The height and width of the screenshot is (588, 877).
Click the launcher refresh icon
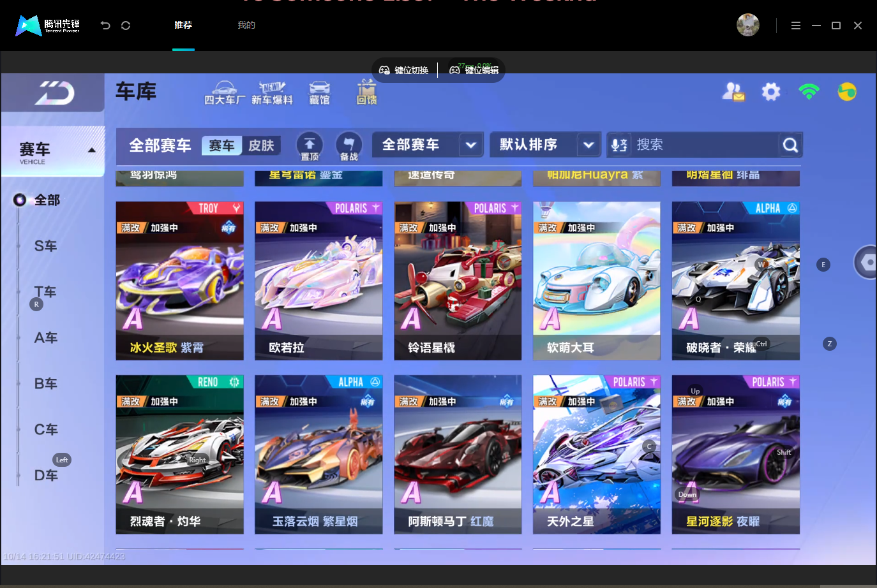[126, 26]
